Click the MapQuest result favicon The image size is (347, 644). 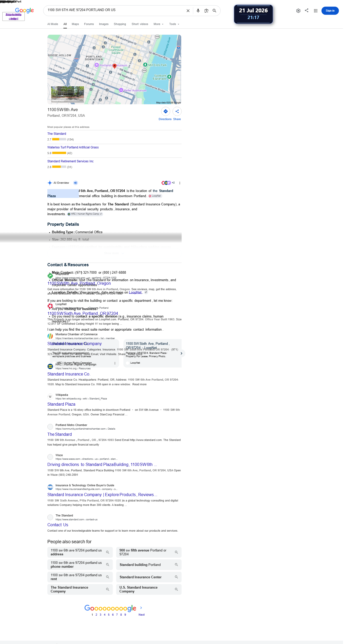pos(50,276)
